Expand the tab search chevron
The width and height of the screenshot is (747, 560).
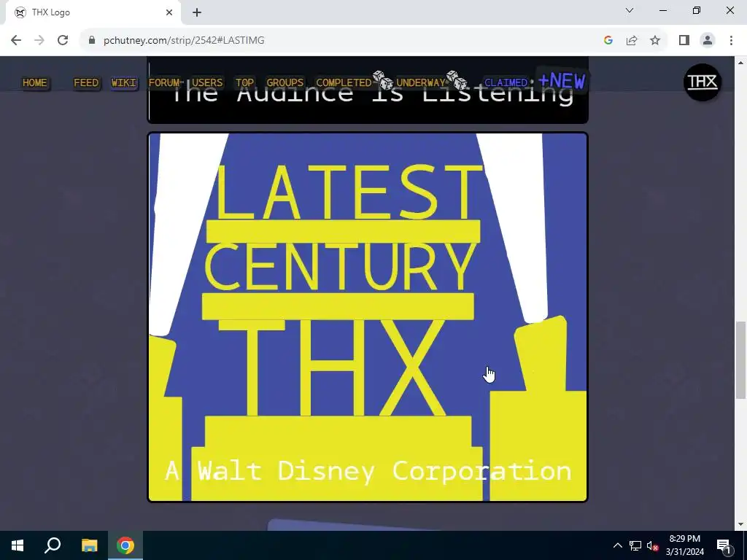630,10
